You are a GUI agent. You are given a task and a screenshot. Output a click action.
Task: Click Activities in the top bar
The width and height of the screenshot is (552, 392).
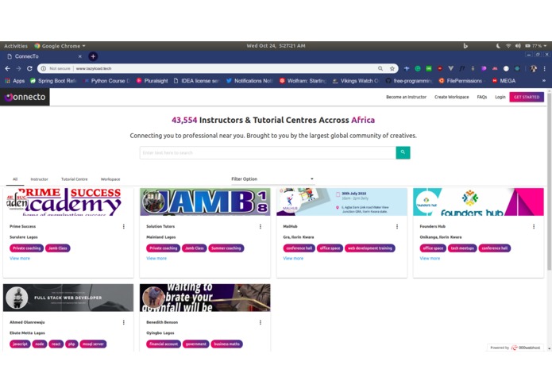(x=16, y=46)
